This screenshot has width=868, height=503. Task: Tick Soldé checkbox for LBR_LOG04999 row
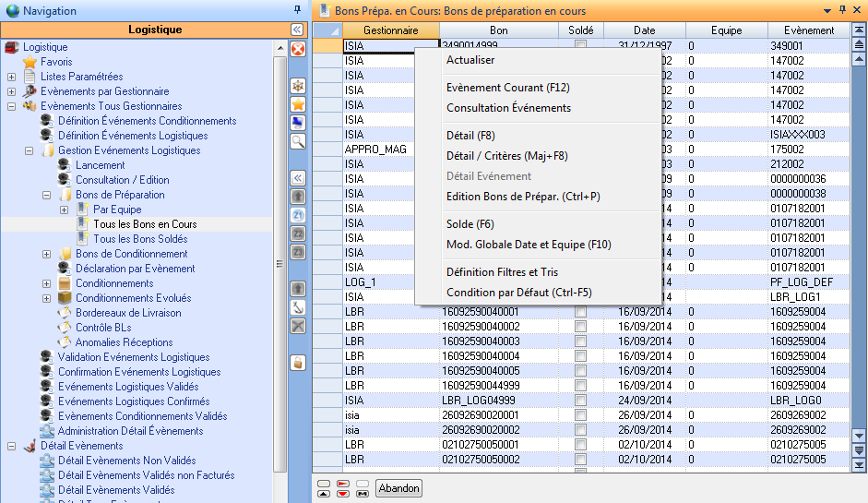pos(580,401)
